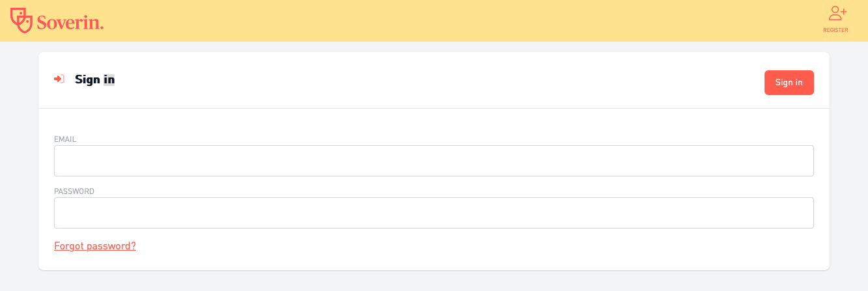Focus the Email input field
Viewport: 868px width, 291px height.
pos(434,161)
